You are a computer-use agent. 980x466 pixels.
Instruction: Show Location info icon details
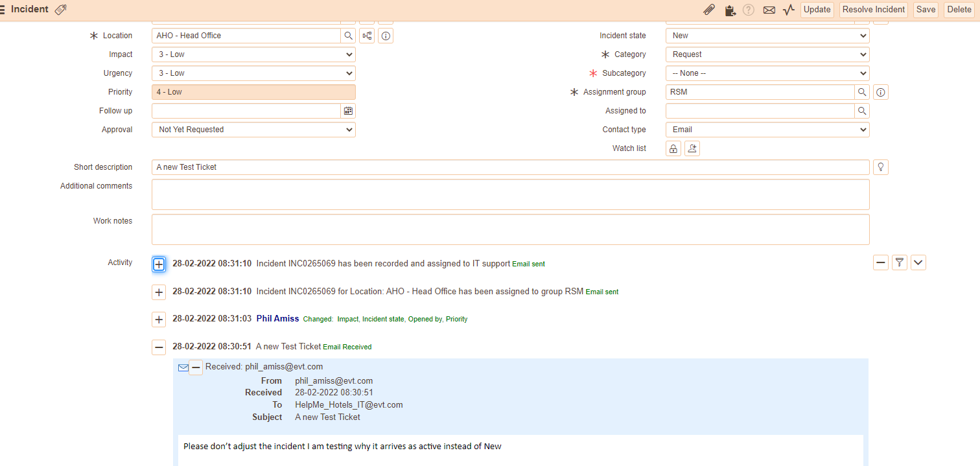(x=386, y=36)
